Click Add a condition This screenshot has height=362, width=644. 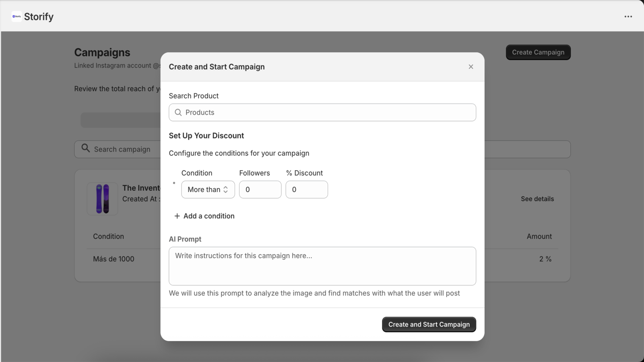[209, 216]
